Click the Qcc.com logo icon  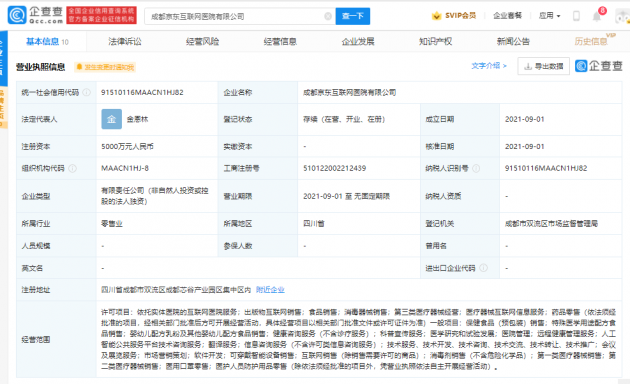(x=17, y=15)
